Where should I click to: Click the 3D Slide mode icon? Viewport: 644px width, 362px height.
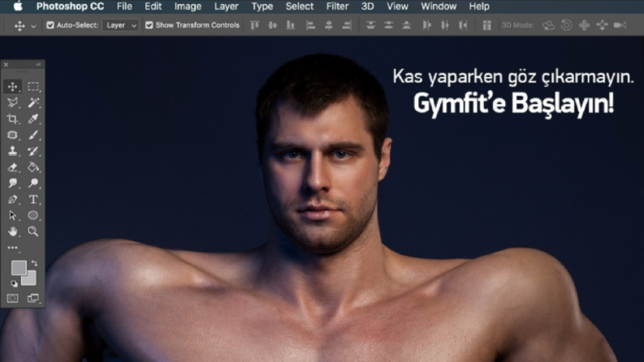(x=602, y=25)
